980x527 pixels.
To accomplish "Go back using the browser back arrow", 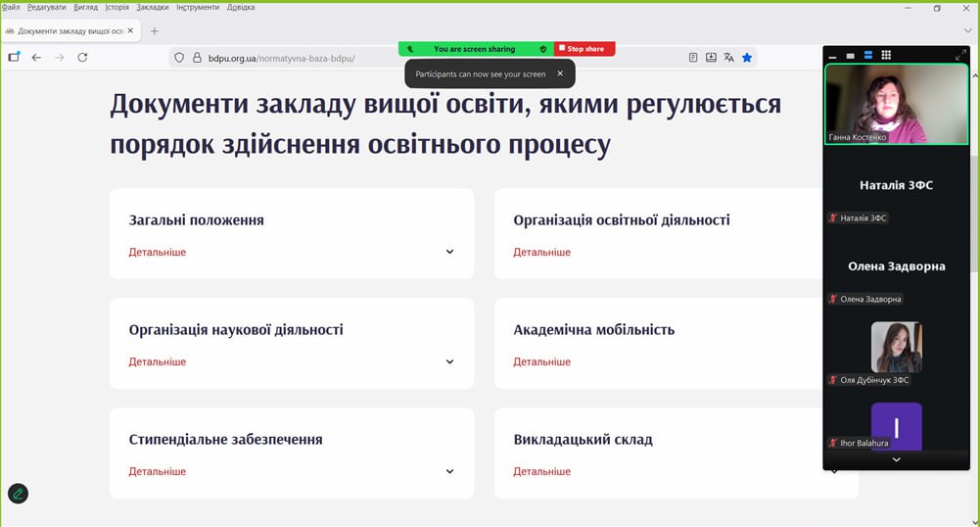I will (36, 58).
